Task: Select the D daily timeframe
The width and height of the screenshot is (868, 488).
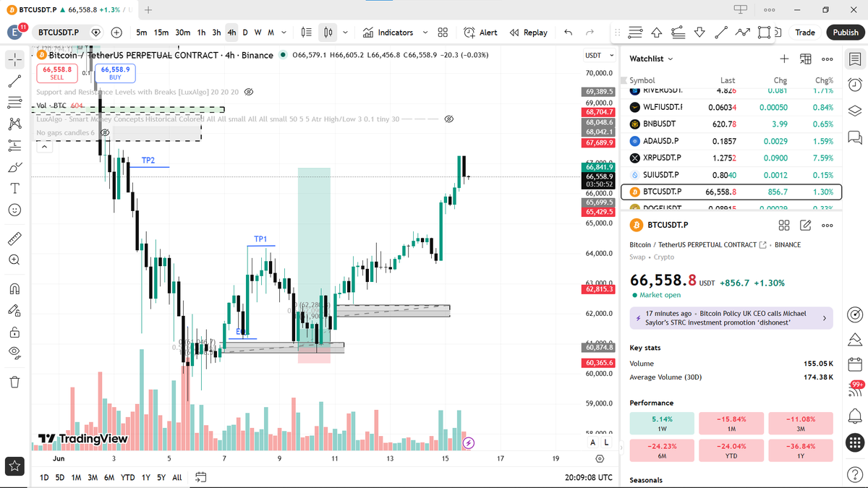Action: tap(245, 33)
